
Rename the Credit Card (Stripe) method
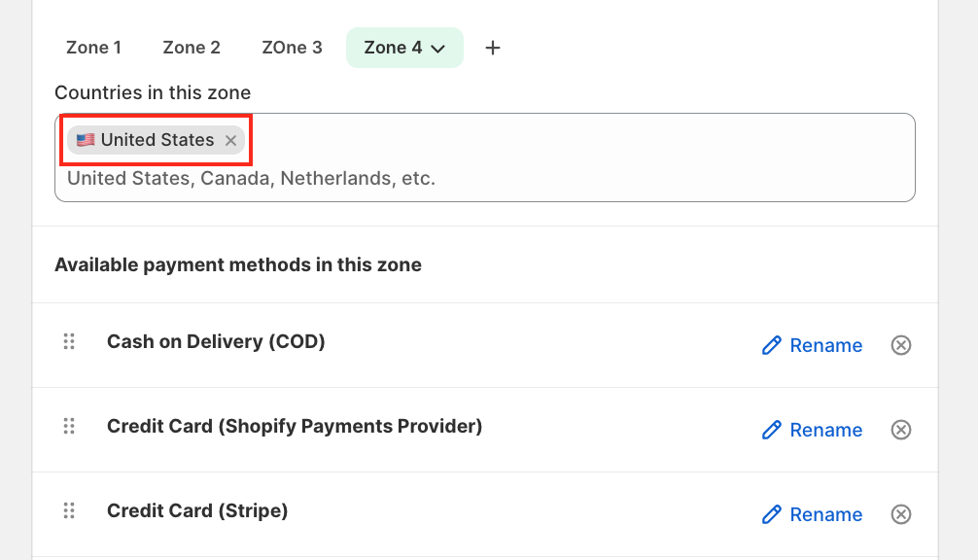click(x=813, y=514)
